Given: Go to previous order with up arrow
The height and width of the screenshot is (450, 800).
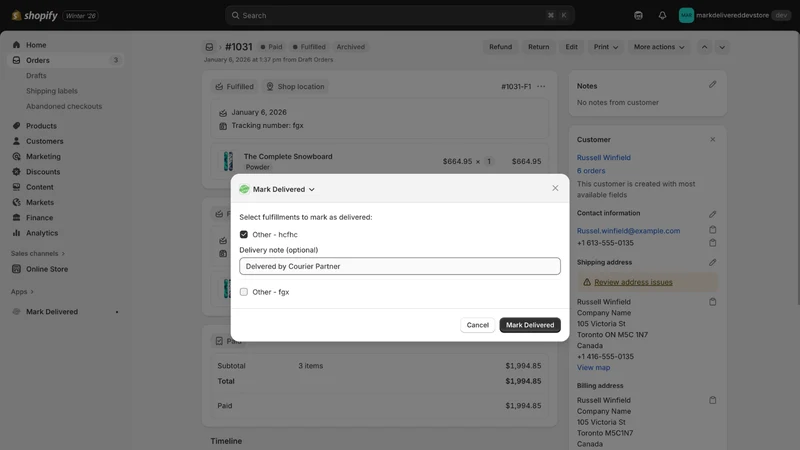Looking at the screenshot, I should pyautogui.click(x=704, y=47).
